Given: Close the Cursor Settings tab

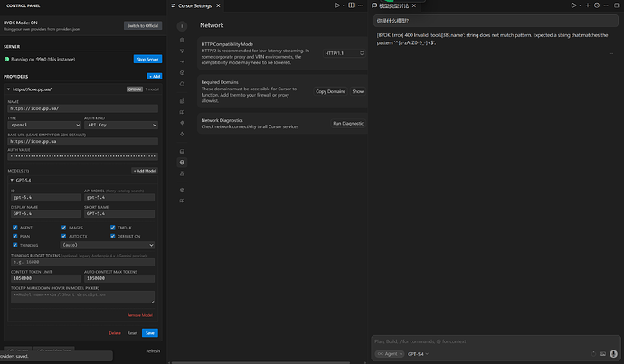Looking at the screenshot, I should [x=218, y=5].
